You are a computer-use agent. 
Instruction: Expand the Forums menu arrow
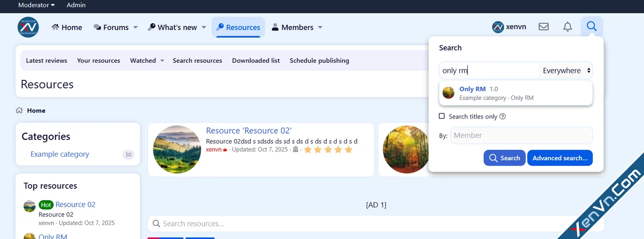[x=135, y=28]
